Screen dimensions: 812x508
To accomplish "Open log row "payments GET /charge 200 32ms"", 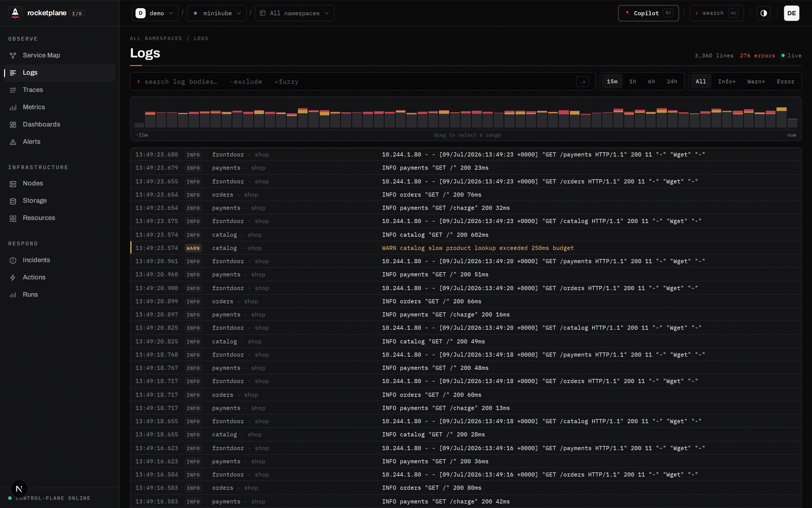I will 466,208.
